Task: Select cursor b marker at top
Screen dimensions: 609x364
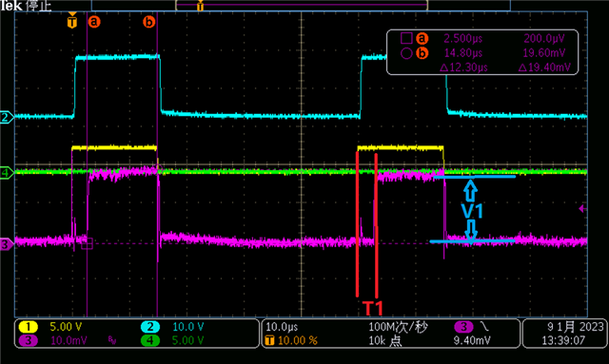Action: pyautogui.click(x=148, y=22)
